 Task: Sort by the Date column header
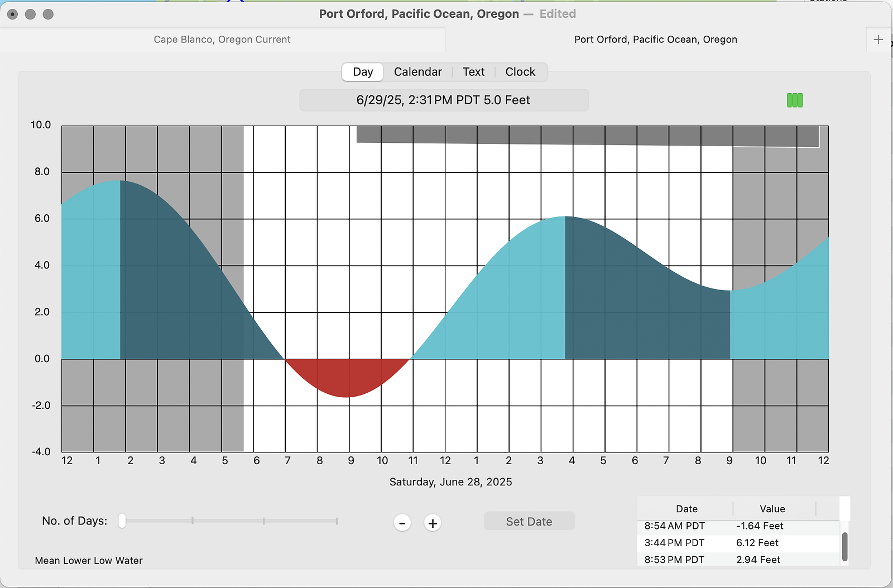click(686, 509)
